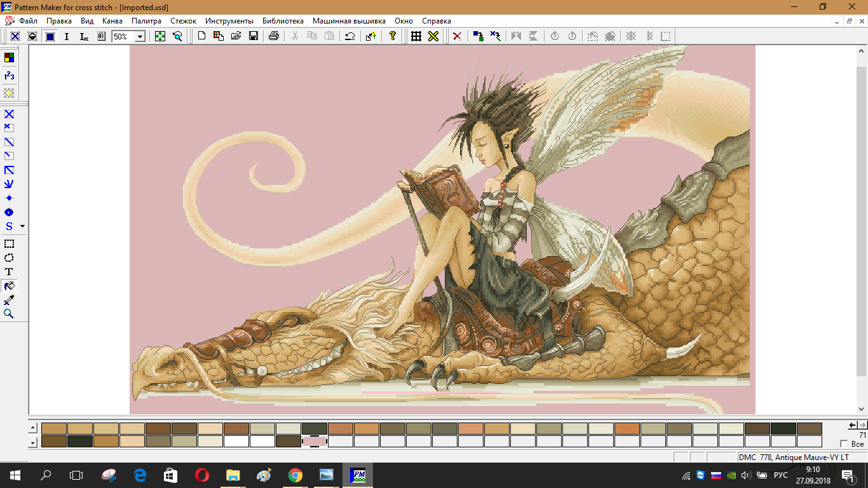The width and height of the screenshot is (868, 488).
Task: Save pattern with floppy disk icon
Action: coord(253,36)
